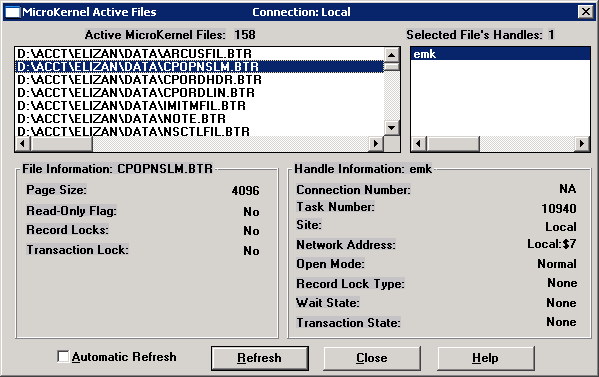Click the Connection Number value NA

[567, 189]
